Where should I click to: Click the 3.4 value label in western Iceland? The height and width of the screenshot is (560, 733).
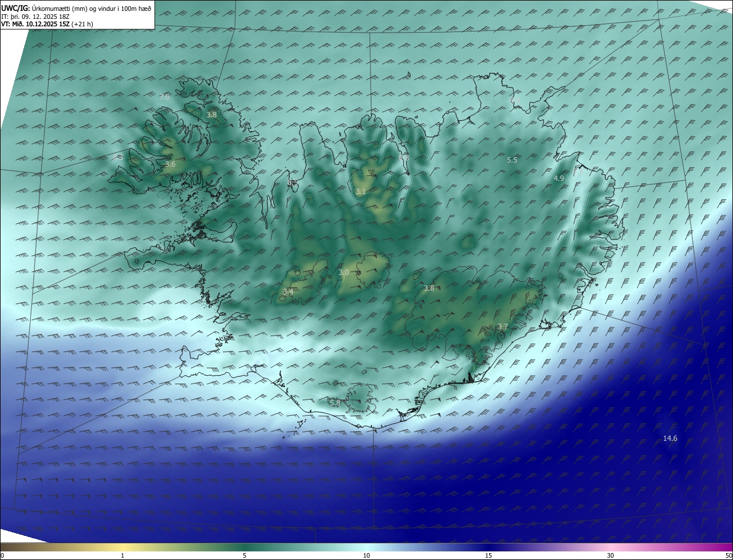click(x=288, y=292)
